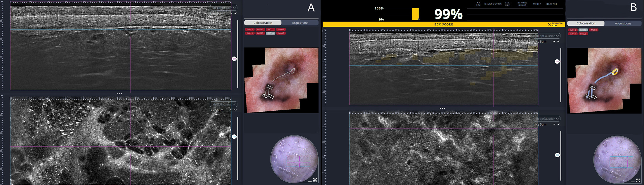The image size is (644, 185).
Task: Close the Differential Score X in panel B
Action: click(x=549, y=24)
